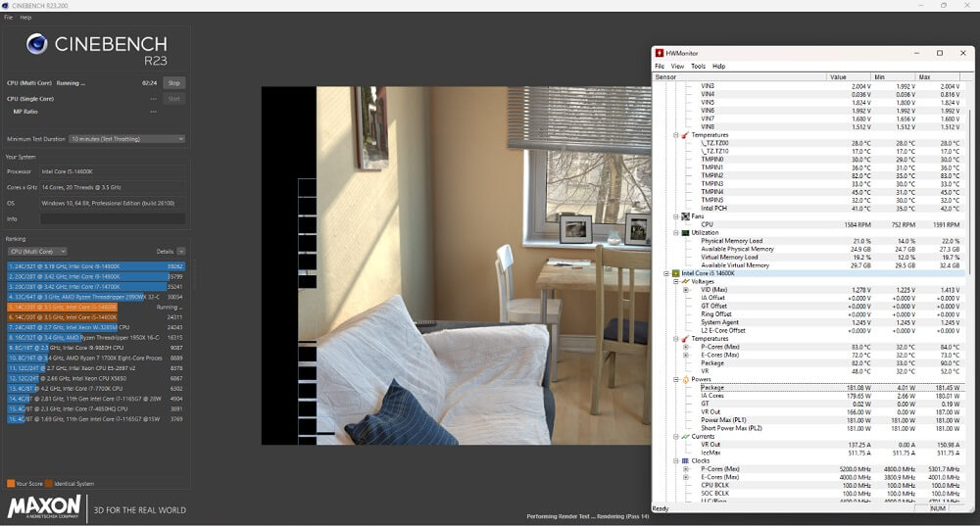980x526 pixels.
Task: Open the Tools menu in HWMonitor
Action: [x=698, y=67]
